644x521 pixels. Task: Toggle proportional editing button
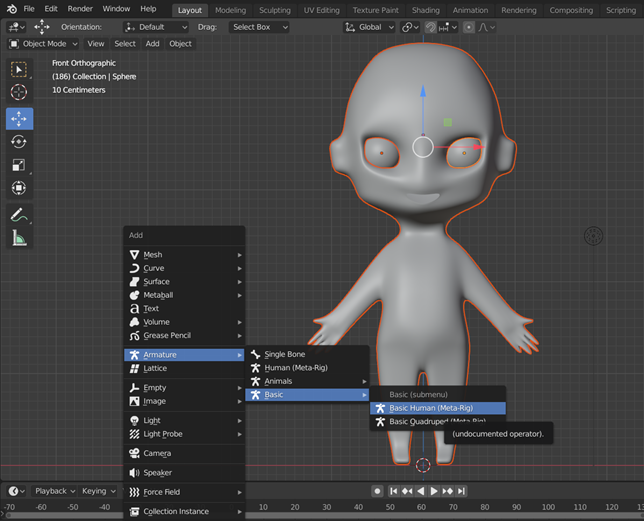tap(469, 27)
